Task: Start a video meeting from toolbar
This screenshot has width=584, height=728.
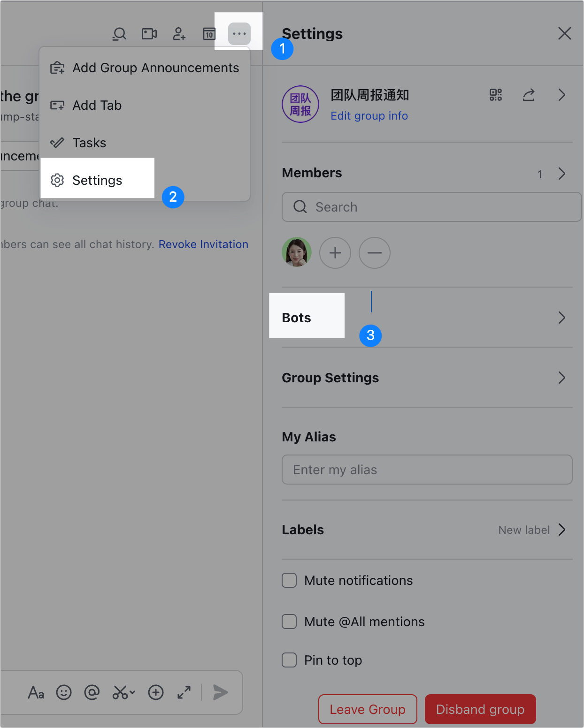Action: click(x=149, y=34)
